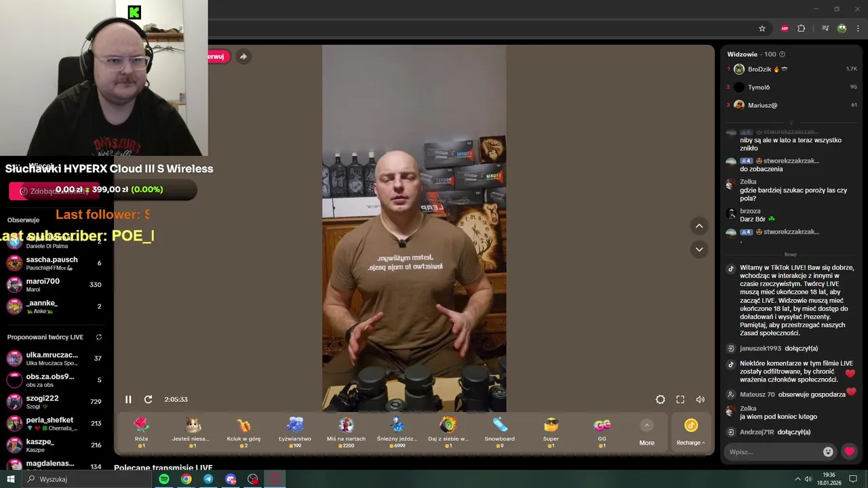Open the browser media control icon

pos(825,28)
